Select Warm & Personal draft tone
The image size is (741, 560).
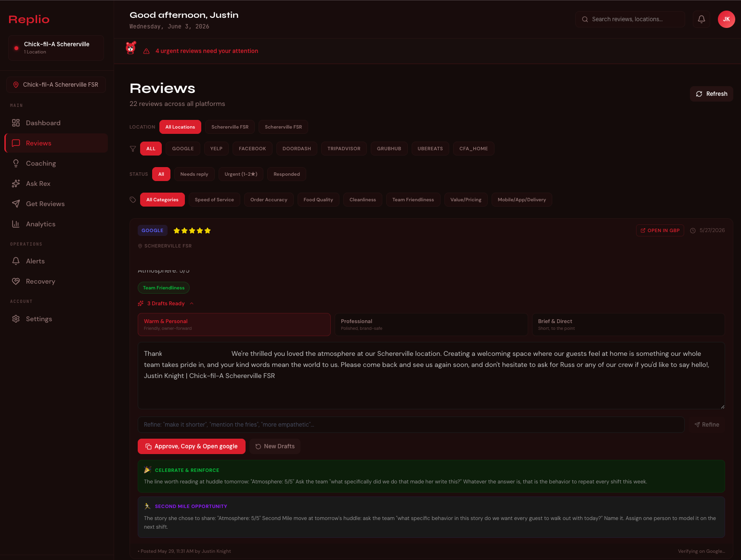pos(234,325)
